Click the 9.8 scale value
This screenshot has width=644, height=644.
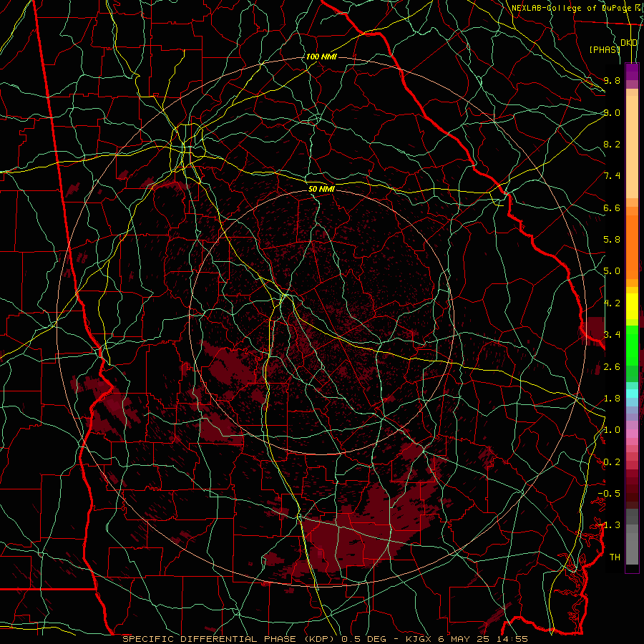[x=612, y=80]
